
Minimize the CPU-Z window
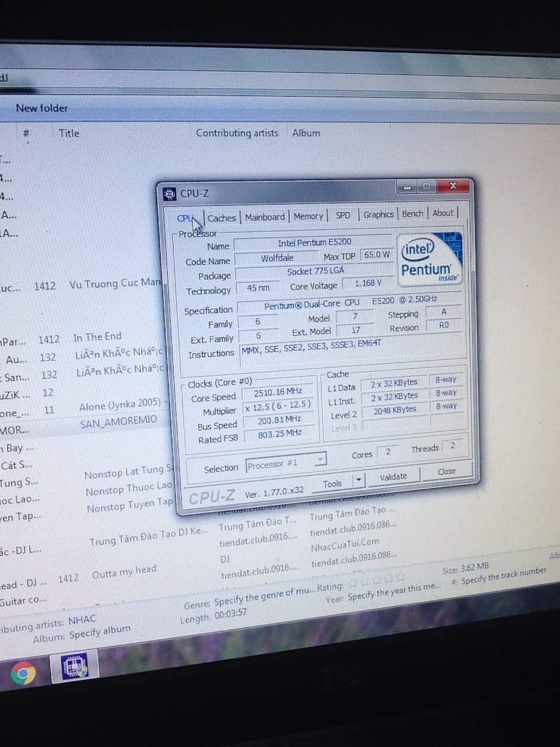407,187
